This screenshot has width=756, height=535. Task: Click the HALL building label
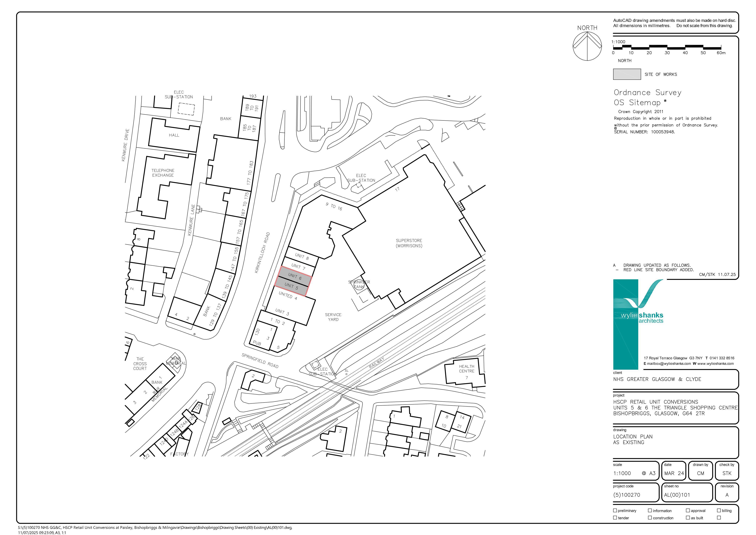pyautogui.click(x=174, y=135)
